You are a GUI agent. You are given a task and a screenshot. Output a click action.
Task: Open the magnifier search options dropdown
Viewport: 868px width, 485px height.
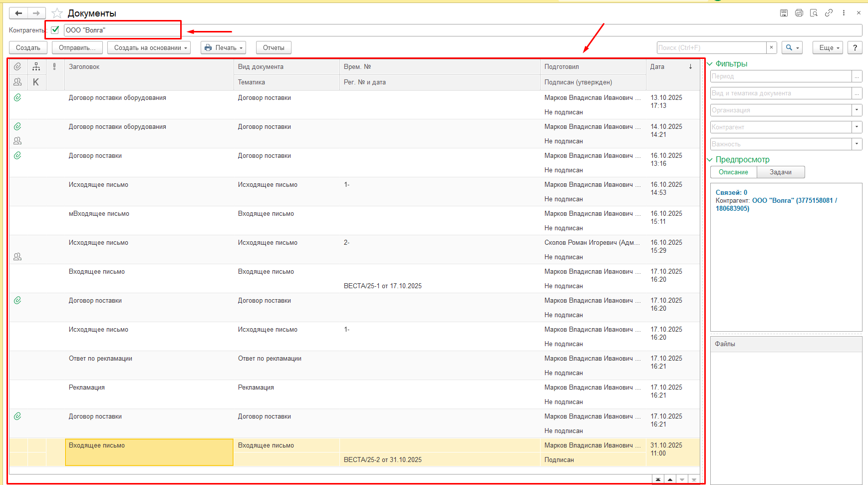792,47
